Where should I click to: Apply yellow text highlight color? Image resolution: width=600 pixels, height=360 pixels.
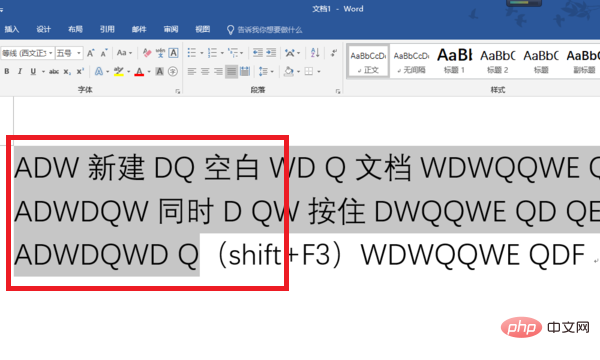pyautogui.click(x=119, y=72)
